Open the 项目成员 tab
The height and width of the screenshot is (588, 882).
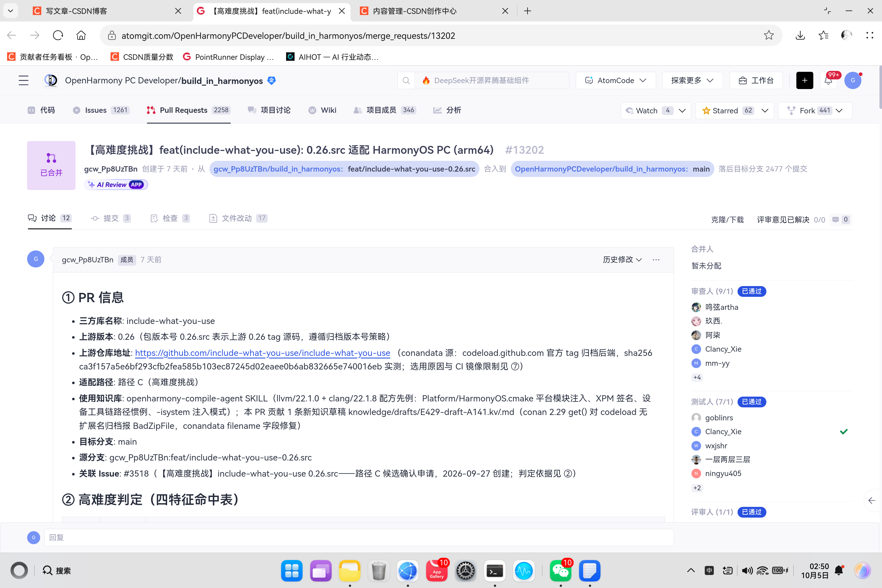coord(384,110)
